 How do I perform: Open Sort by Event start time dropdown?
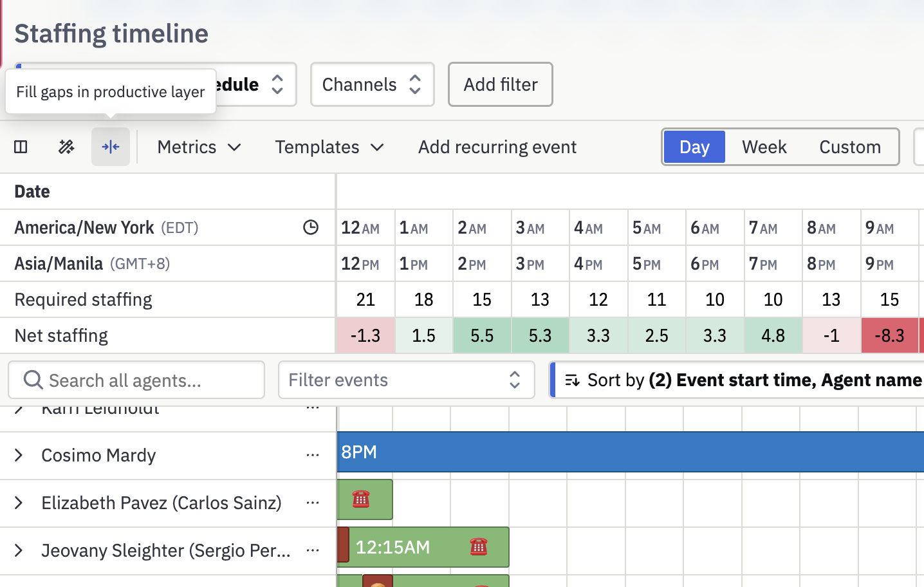(737, 380)
